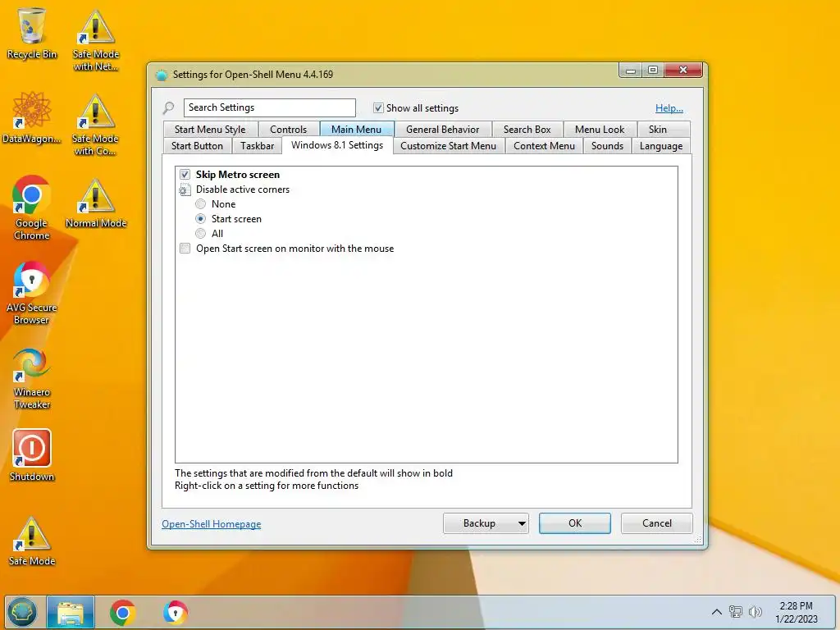Select the Windows 8.1 Settings tab
Viewport: 840px width, 630px height.
click(337, 145)
